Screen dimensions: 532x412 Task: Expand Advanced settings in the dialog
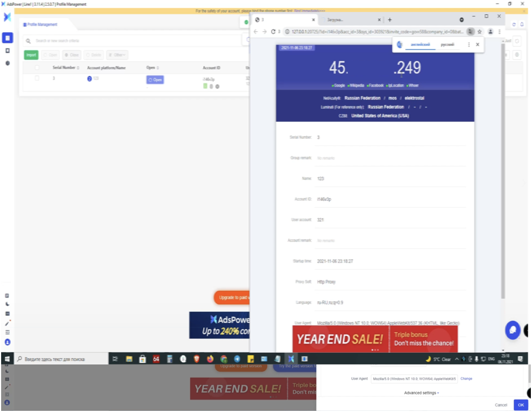(x=421, y=393)
